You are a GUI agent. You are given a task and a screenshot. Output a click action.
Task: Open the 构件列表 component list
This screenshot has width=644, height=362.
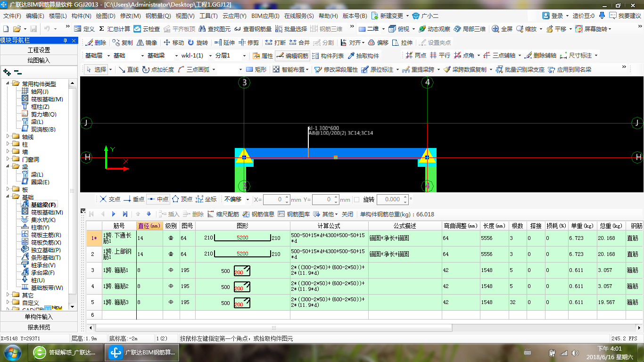click(328, 56)
